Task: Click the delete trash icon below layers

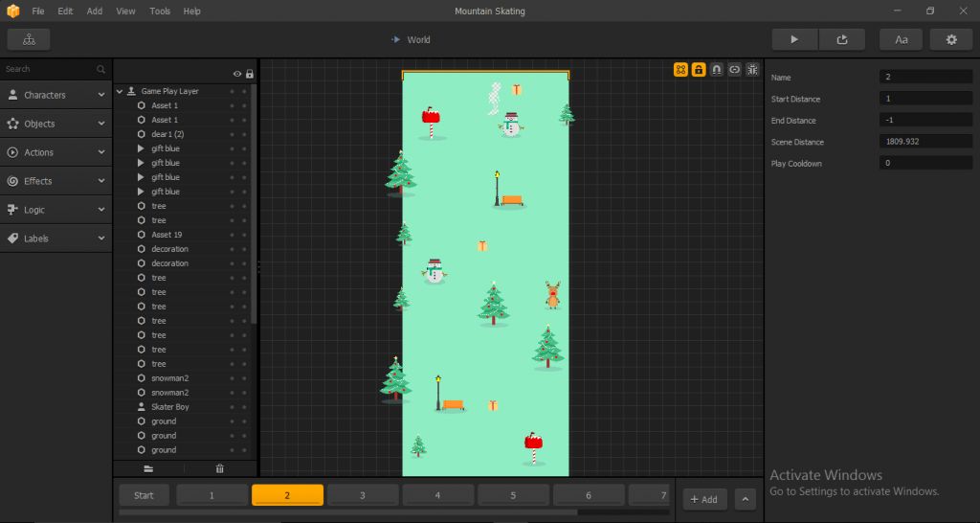Action: 220,468
